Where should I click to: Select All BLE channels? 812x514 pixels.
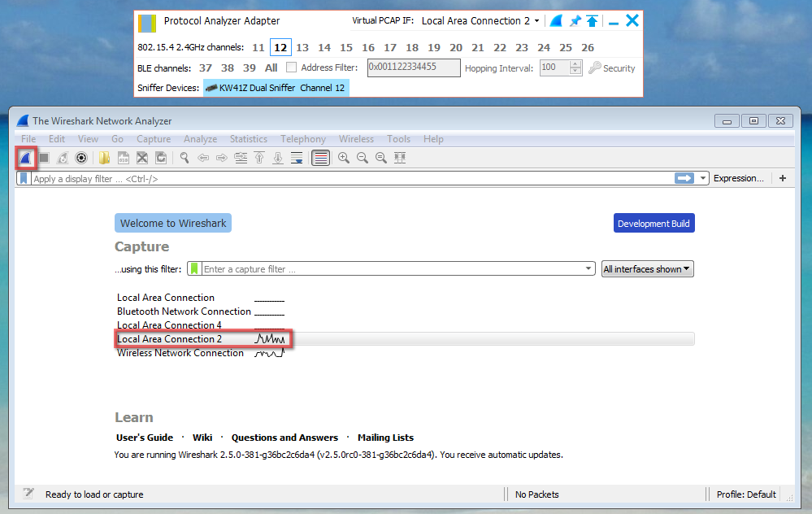[271, 68]
